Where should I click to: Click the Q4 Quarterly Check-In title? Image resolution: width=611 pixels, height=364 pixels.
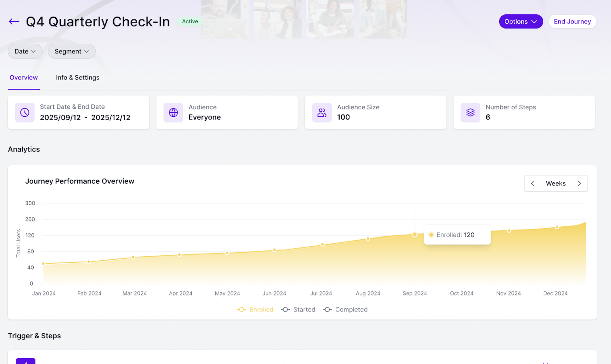click(98, 22)
